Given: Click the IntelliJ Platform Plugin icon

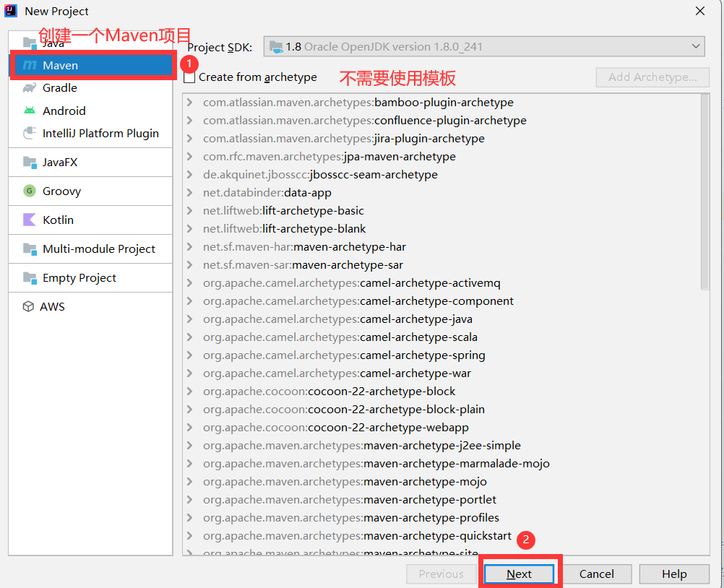Looking at the screenshot, I should click(30, 133).
